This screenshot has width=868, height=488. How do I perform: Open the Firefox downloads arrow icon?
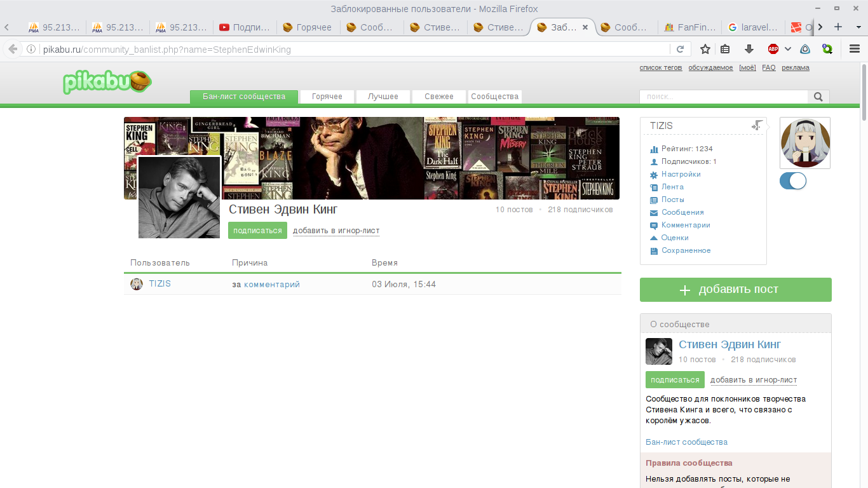(749, 49)
